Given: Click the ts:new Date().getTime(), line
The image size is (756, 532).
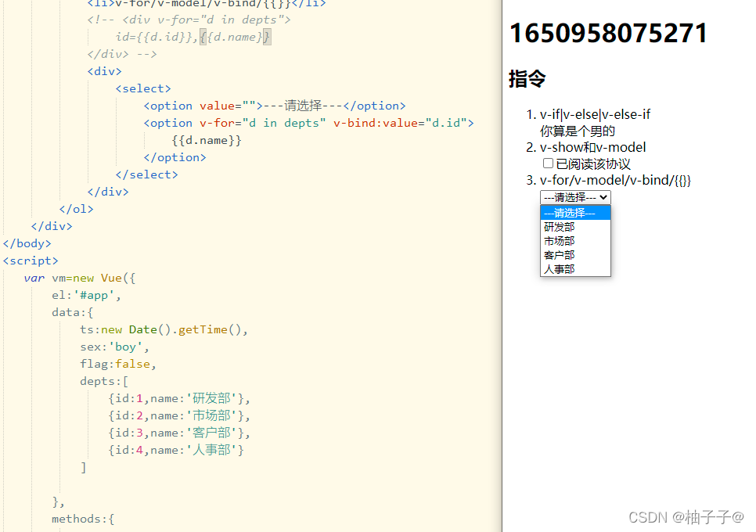Looking at the screenshot, I should tap(164, 329).
